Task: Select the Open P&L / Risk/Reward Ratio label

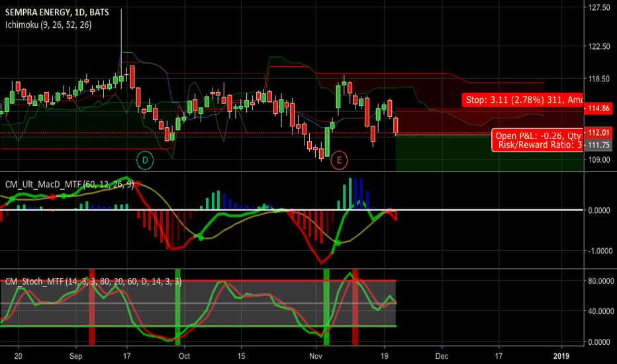Action: (538, 140)
